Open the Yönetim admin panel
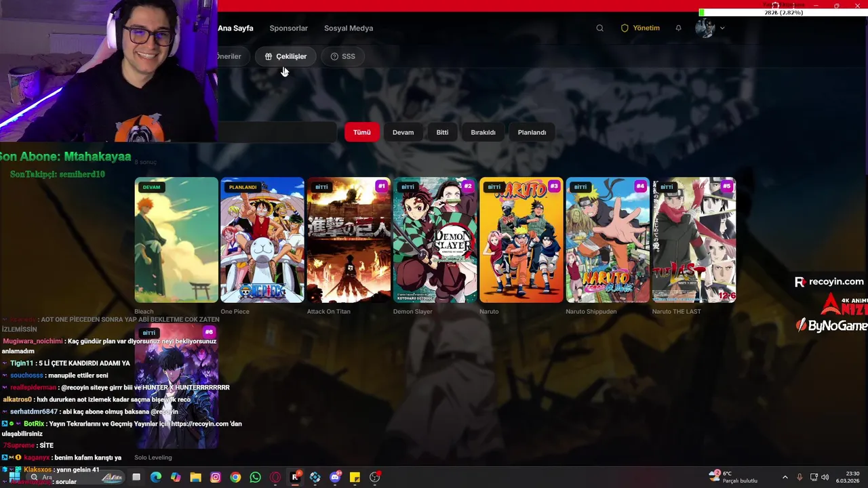Image resolution: width=868 pixels, height=488 pixels. click(640, 28)
